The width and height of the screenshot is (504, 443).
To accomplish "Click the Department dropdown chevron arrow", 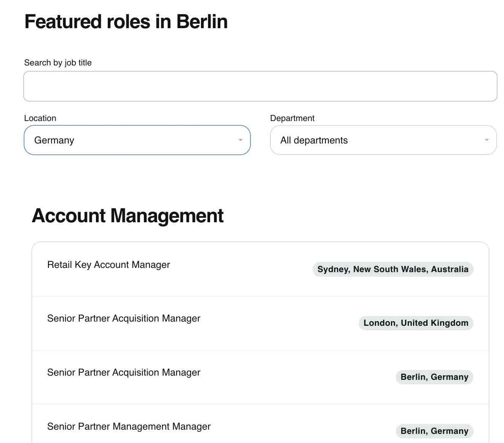I will pos(486,140).
